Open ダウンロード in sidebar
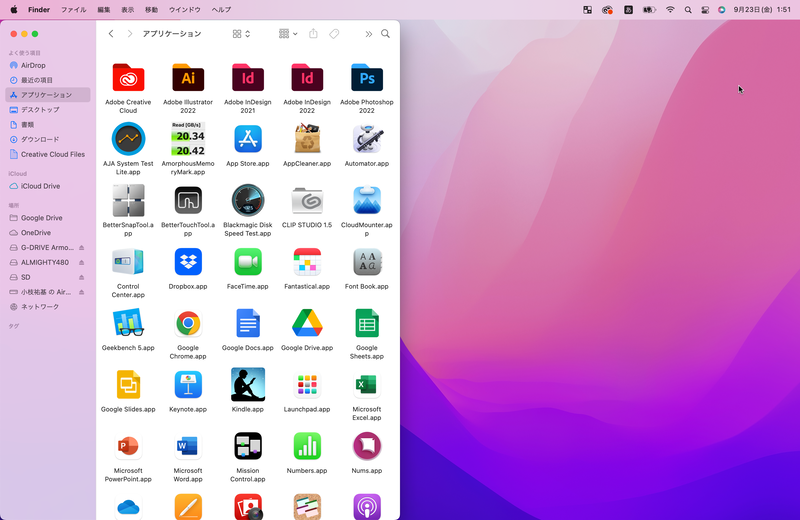This screenshot has width=800, height=520. point(48,139)
